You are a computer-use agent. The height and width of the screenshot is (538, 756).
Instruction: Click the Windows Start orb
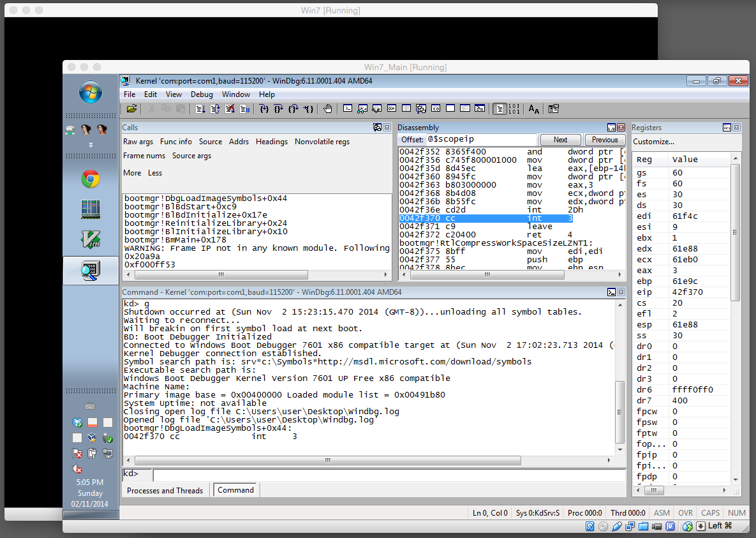[x=91, y=92]
